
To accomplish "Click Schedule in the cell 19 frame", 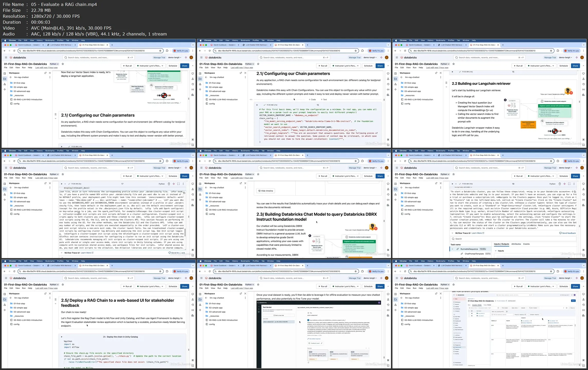I will [x=564, y=176].
